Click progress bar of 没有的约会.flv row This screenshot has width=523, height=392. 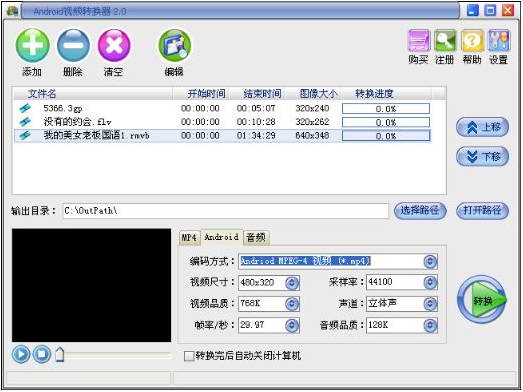point(386,122)
